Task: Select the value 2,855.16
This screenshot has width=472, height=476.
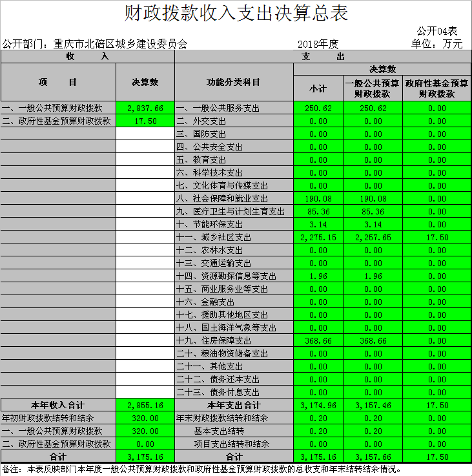Action: [x=145, y=405]
